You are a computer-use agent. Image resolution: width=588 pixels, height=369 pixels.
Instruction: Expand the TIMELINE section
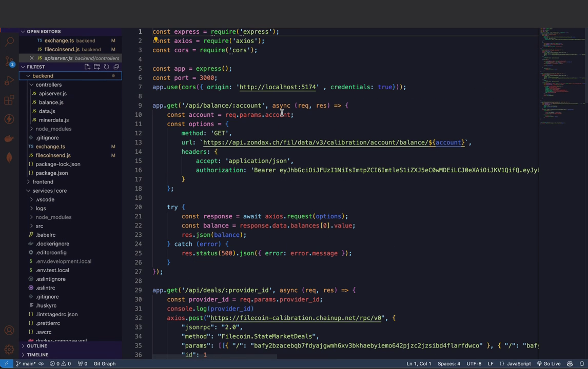pyautogui.click(x=70, y=355)
